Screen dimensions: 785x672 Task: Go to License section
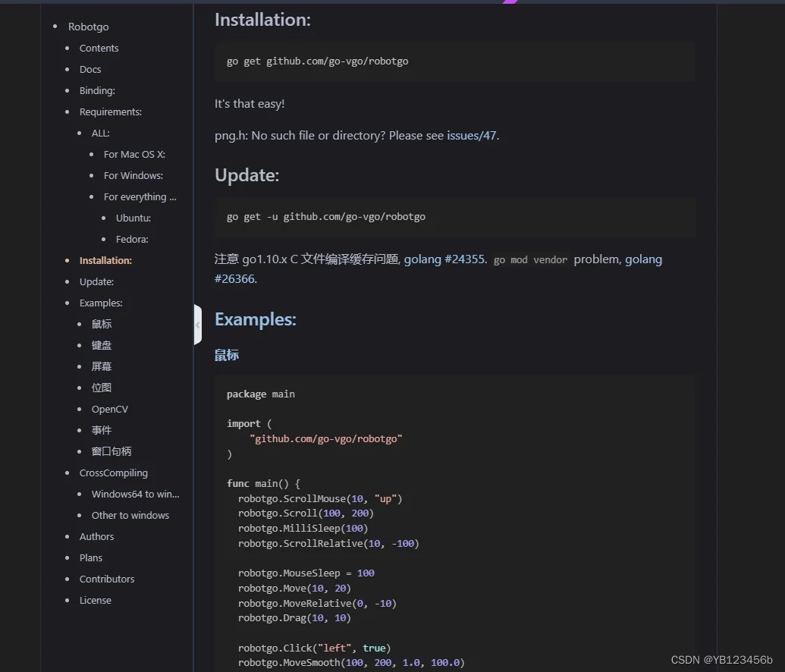click(95, 601)
